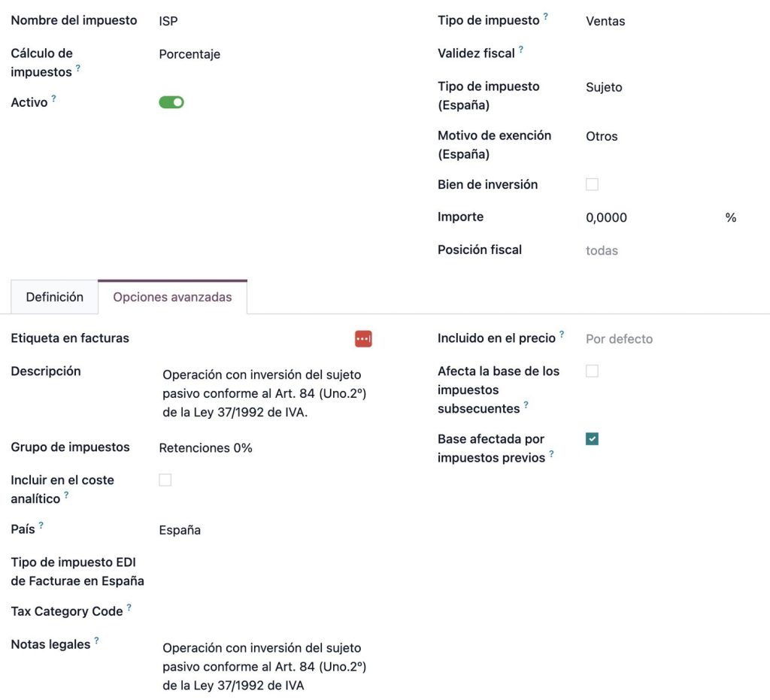The width and height of the screenshot is (770, 700).
Task: Show help tooltip for Validez fiscal
Action: tap(520, 50)
